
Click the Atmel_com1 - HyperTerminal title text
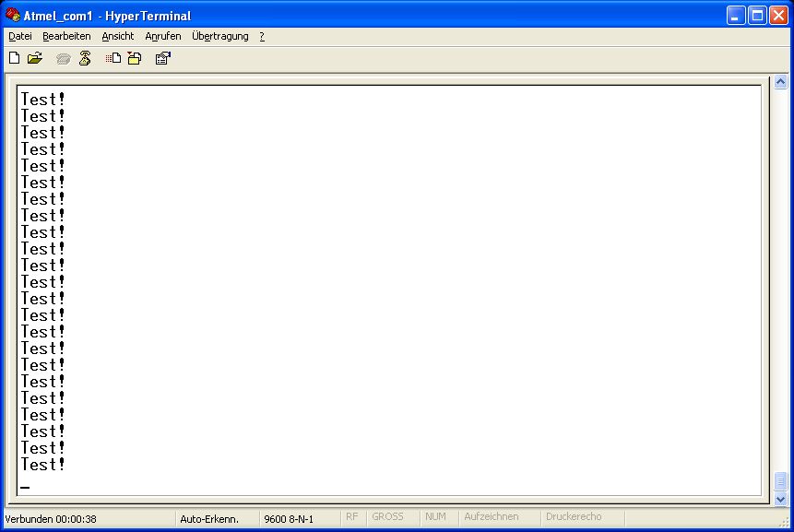point(107,16)
